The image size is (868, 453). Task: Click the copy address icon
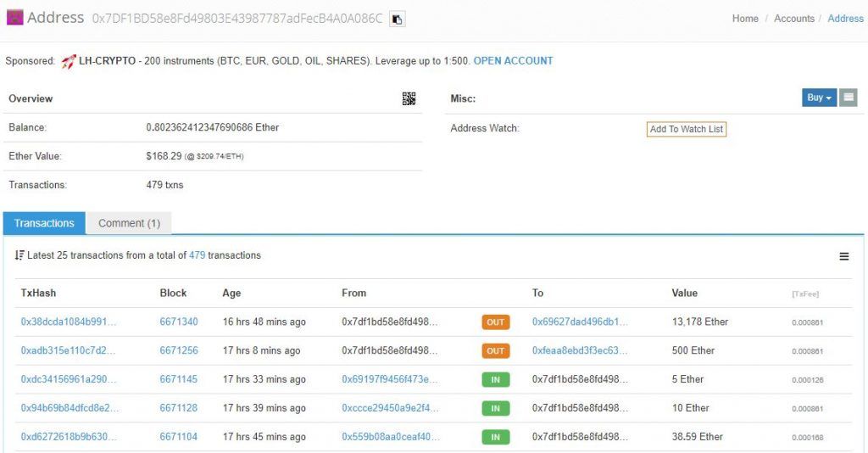[x=397, y=19]
